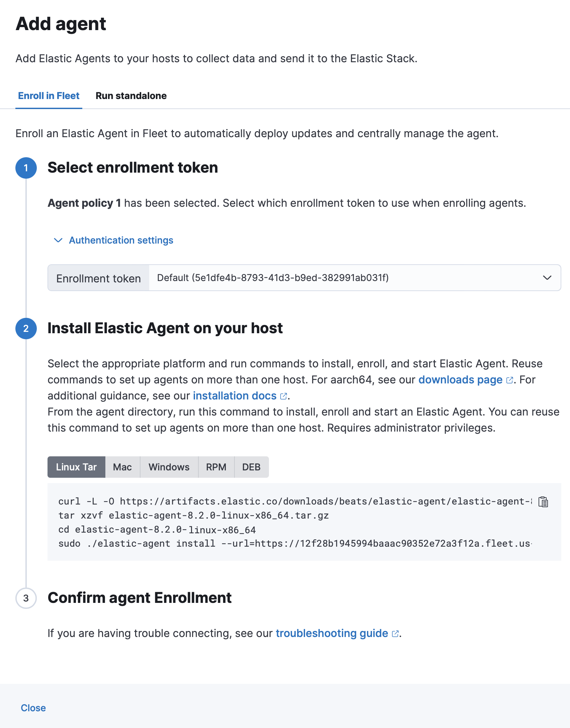Select the RPM platform tab
Image resolution: width=570 pixels, height=728 pixels.
point(216,467)
